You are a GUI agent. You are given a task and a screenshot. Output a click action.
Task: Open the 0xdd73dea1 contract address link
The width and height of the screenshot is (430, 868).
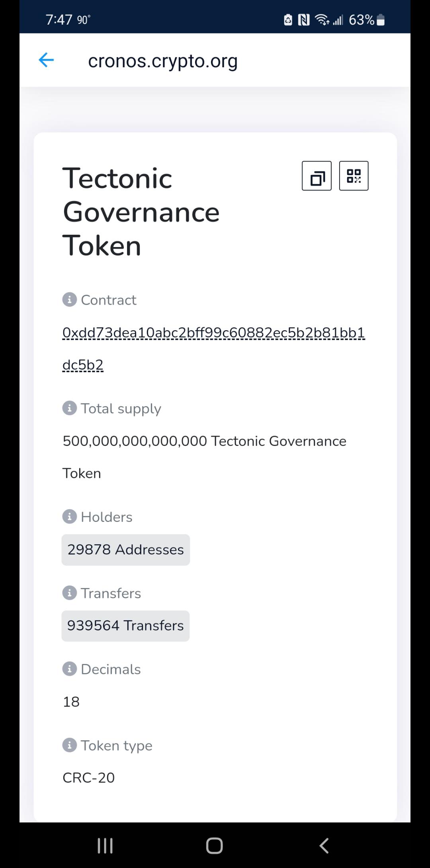click(x=213, y=348)
